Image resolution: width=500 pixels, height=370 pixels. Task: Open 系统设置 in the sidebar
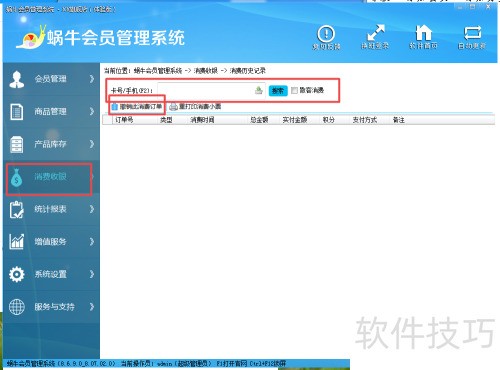(x=51, y=274)
